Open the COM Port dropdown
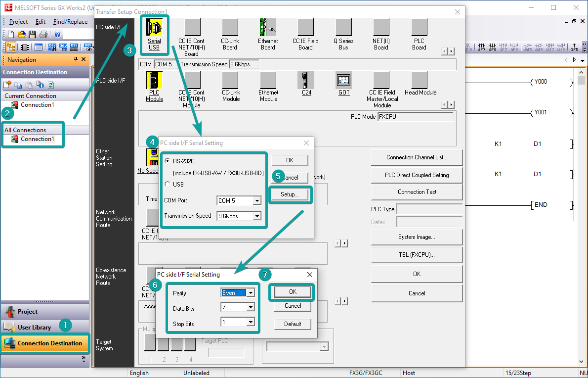 (256, 201)
